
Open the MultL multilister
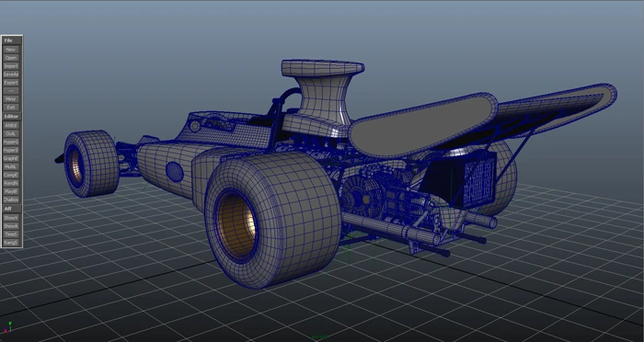[11, 166]
